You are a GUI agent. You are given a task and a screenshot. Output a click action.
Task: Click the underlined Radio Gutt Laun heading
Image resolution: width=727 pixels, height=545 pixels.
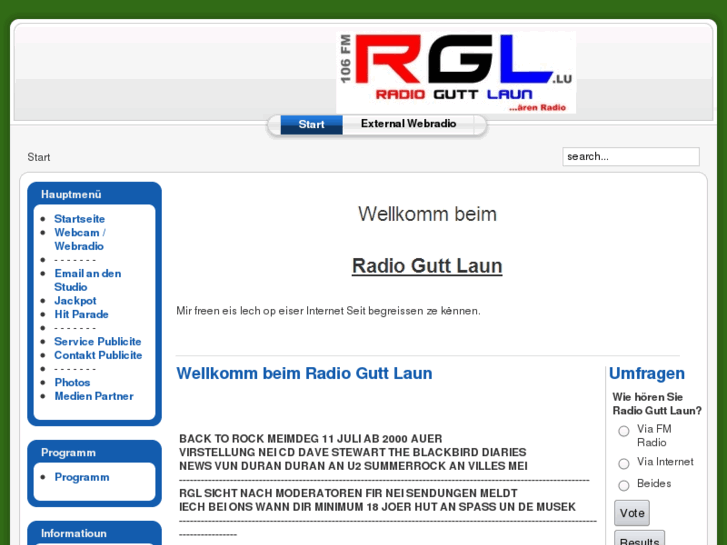point(427,266)
